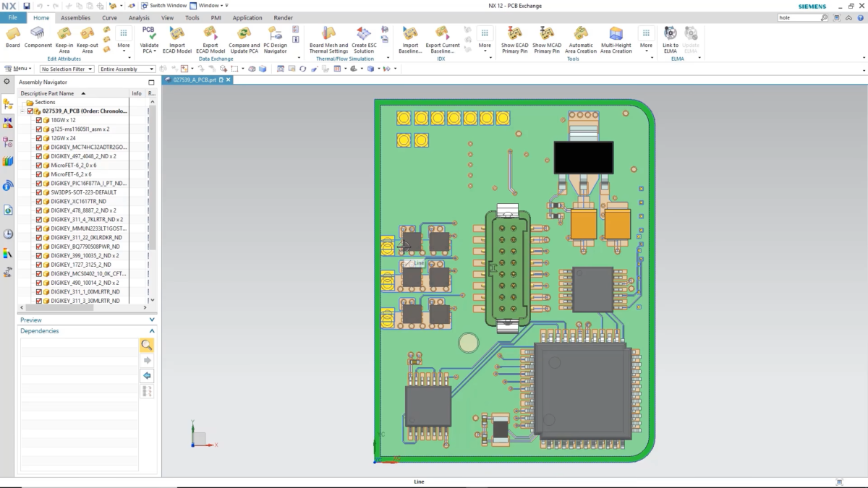Screen dimensions: 868x488
Task: Open the Assembly Navigator sidebar tab
Action: [x=8, y=103]
